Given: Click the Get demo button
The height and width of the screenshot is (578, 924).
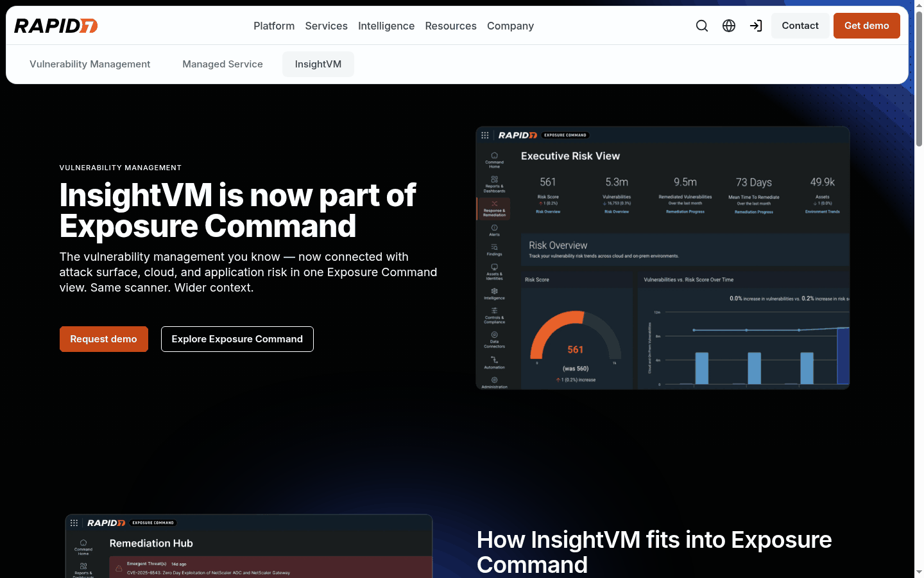Looking at the screenshot, I should tap(867, 26).
